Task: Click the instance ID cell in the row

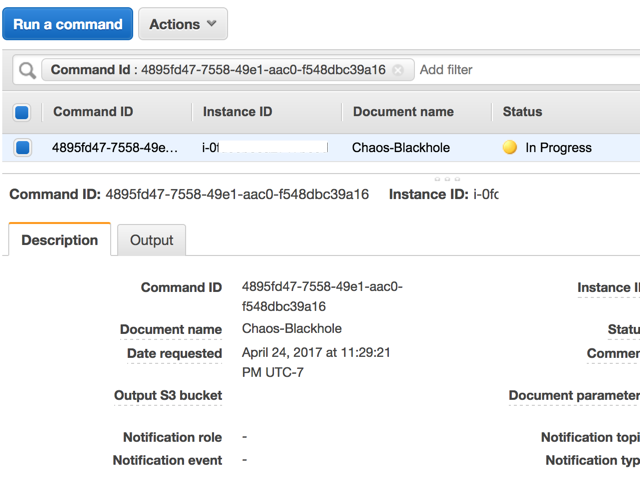Action: click(x=265, y=147)
